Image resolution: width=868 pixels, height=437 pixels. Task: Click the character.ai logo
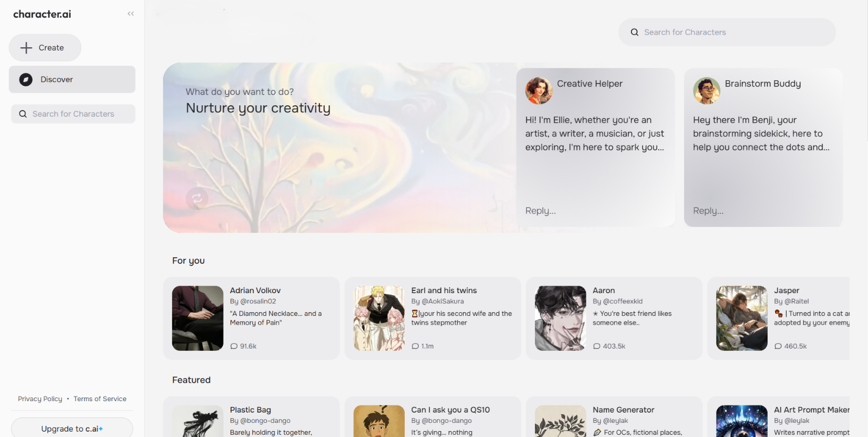point(42,14)
